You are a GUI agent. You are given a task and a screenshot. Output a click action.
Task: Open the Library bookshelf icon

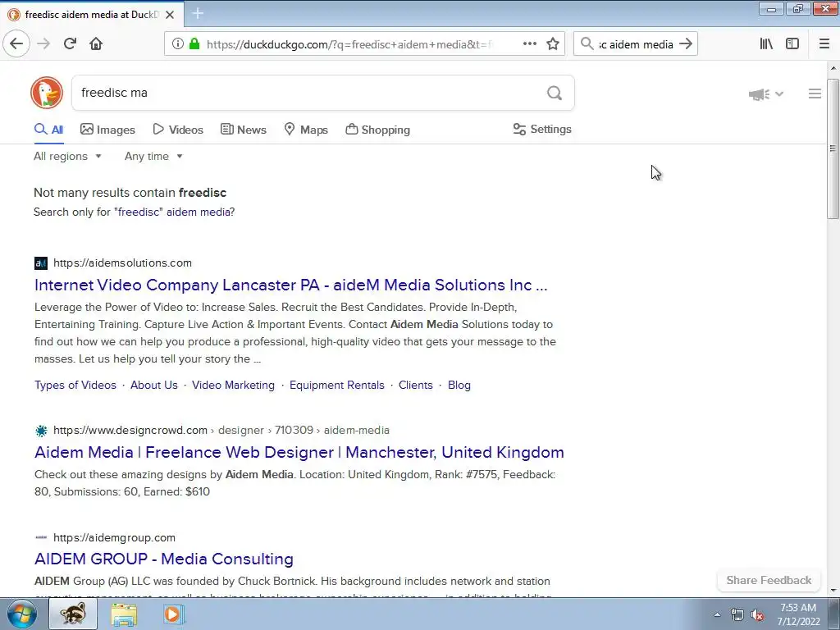click(x=766, y=43)
